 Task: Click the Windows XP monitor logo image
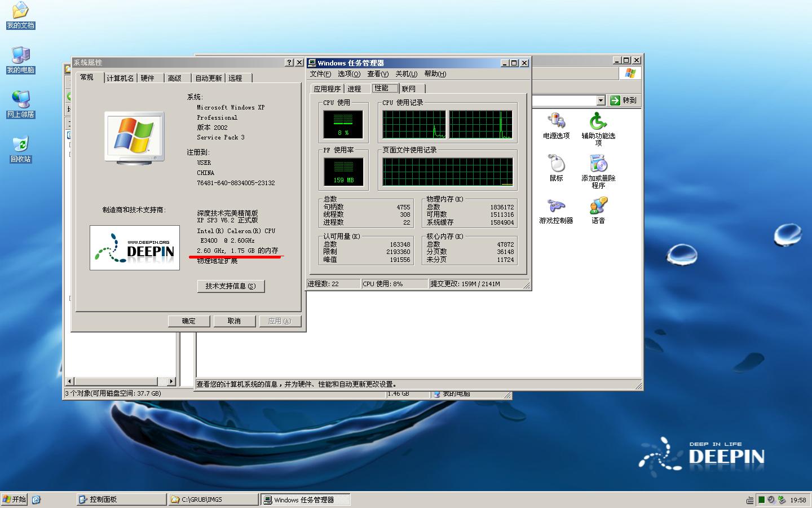coord(134,138)
